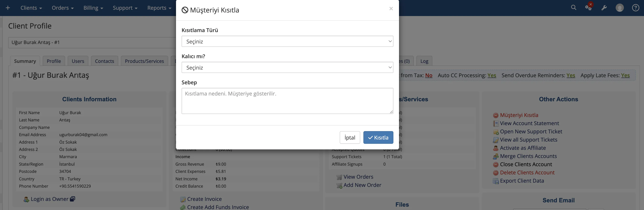Click the Support Tickets count 1 (1 Total)
Screen dimensions: 644x210
tap(392, 156)
